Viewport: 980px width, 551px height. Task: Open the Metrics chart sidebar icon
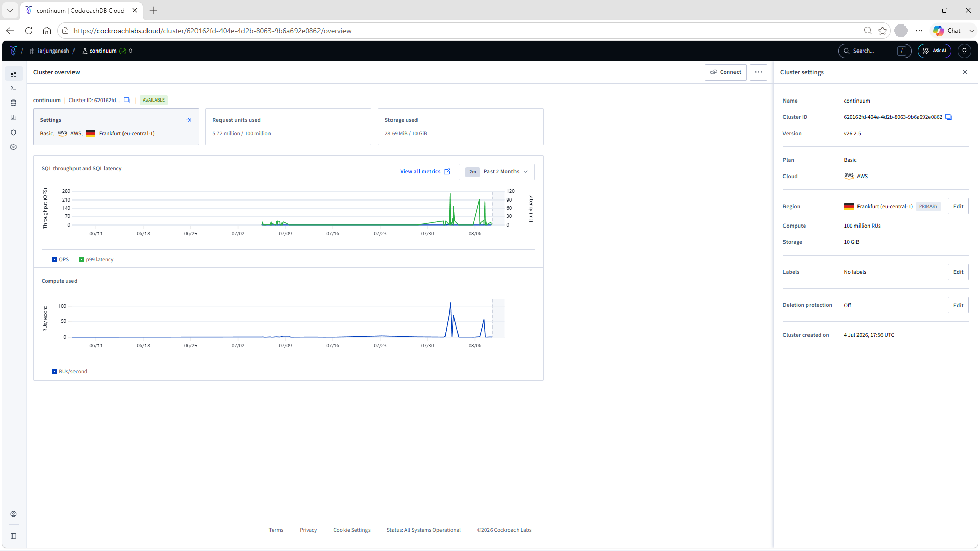(14, 118)
